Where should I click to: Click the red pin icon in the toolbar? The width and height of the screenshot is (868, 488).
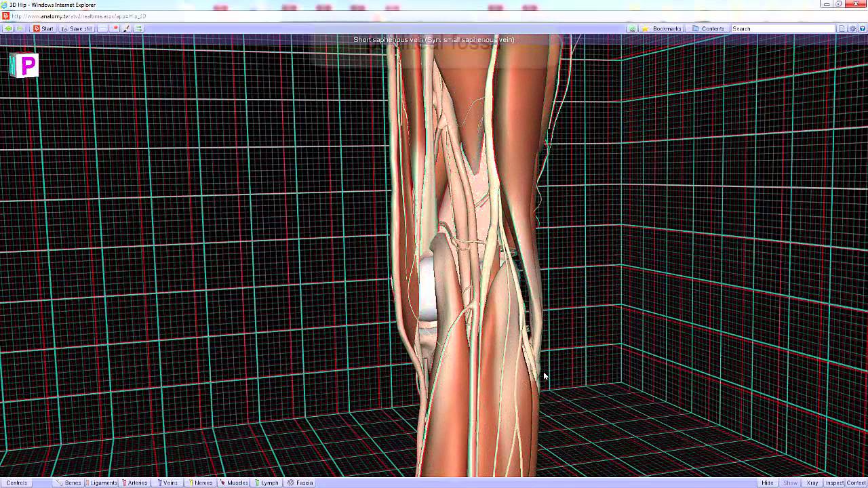coord(115,28)
